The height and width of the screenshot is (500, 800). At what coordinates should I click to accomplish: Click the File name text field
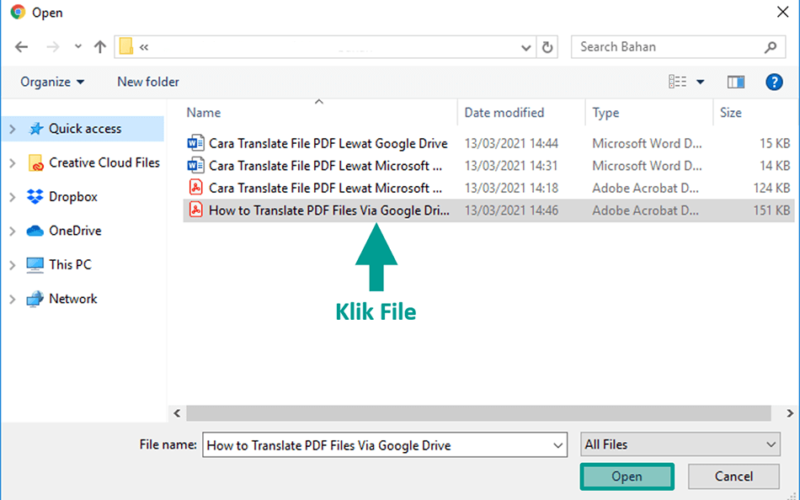[385, 445]
